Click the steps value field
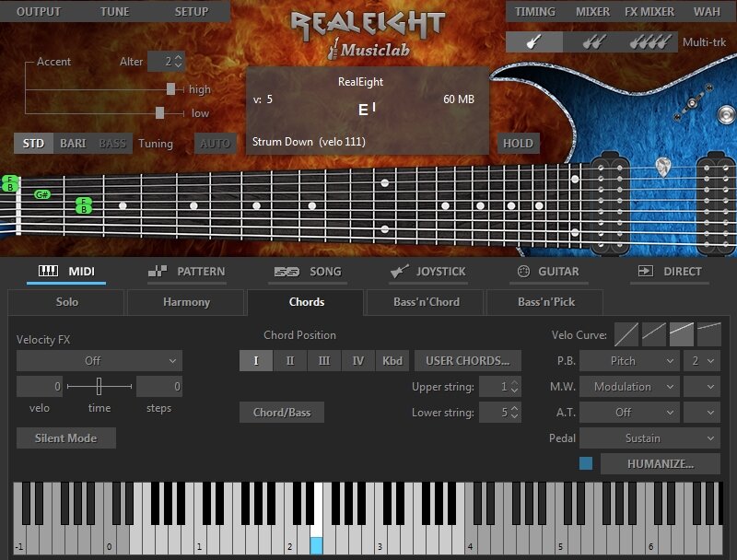 point(158,387)
